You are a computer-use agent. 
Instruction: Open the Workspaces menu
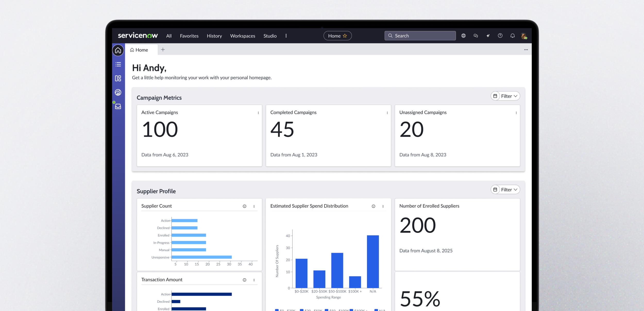tap(243, 36)
